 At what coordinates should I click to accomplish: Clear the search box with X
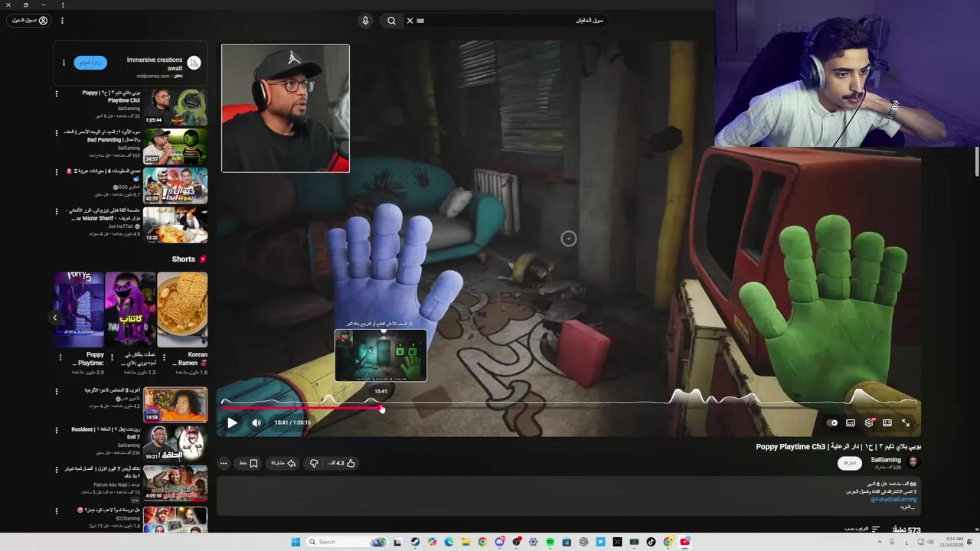(x=410, y=21)
